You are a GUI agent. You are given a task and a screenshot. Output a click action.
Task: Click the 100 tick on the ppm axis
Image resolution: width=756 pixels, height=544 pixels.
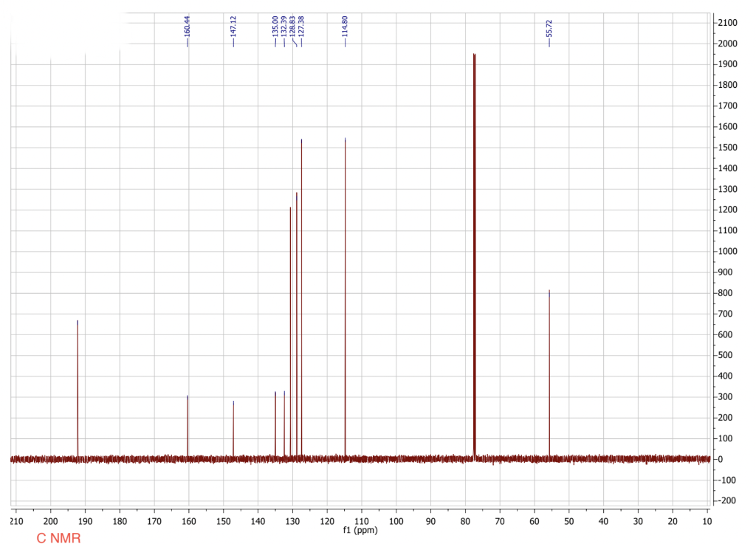(395, 520)
